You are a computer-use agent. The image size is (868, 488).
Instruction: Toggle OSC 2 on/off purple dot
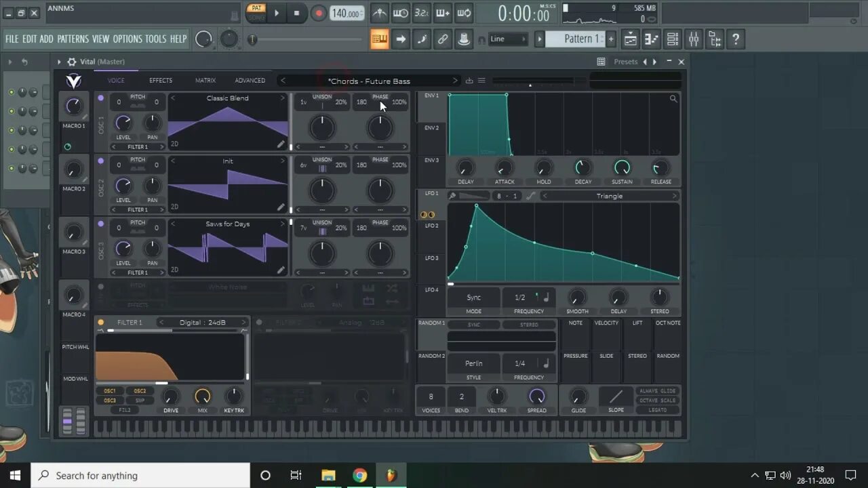(101, 161)
